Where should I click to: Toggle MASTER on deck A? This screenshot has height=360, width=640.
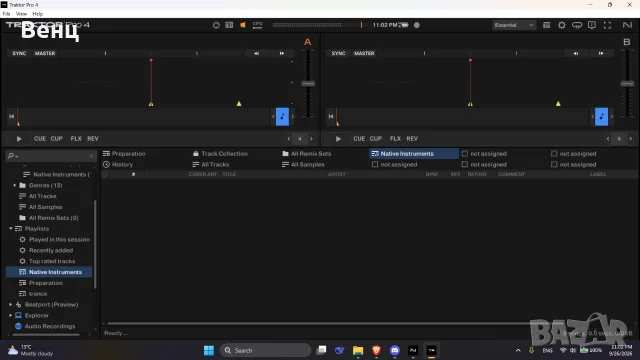point(45,53)
